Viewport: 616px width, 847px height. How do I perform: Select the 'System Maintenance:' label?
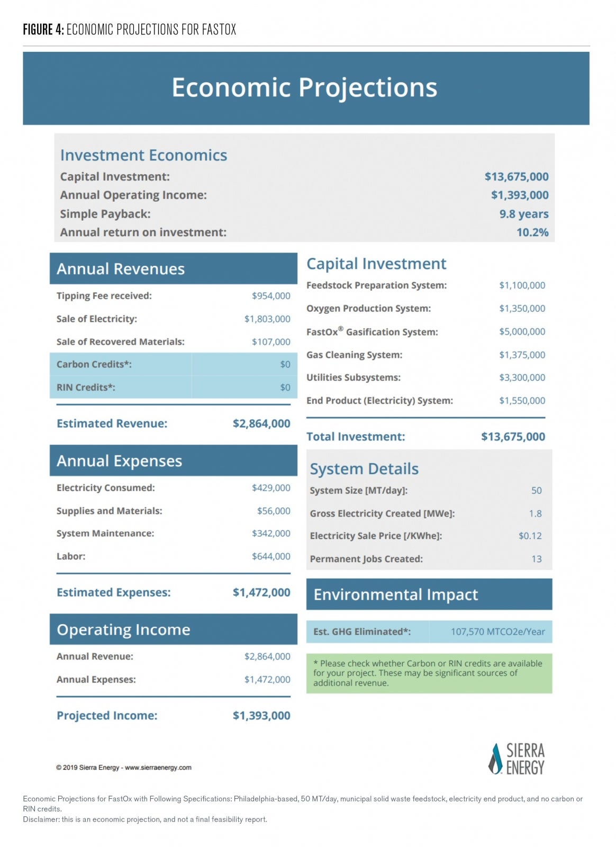click(105, 534)
